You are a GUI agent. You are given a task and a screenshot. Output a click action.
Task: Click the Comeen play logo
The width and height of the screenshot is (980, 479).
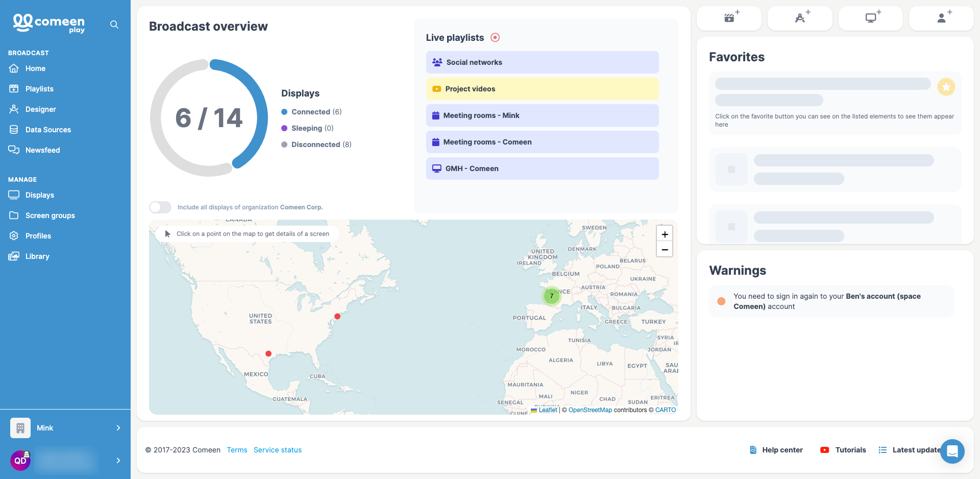48,23
